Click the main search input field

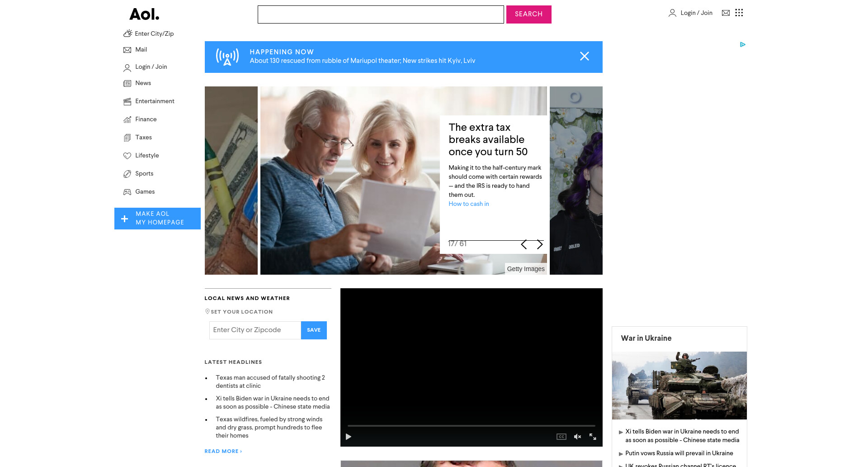[x=381, y=14]
